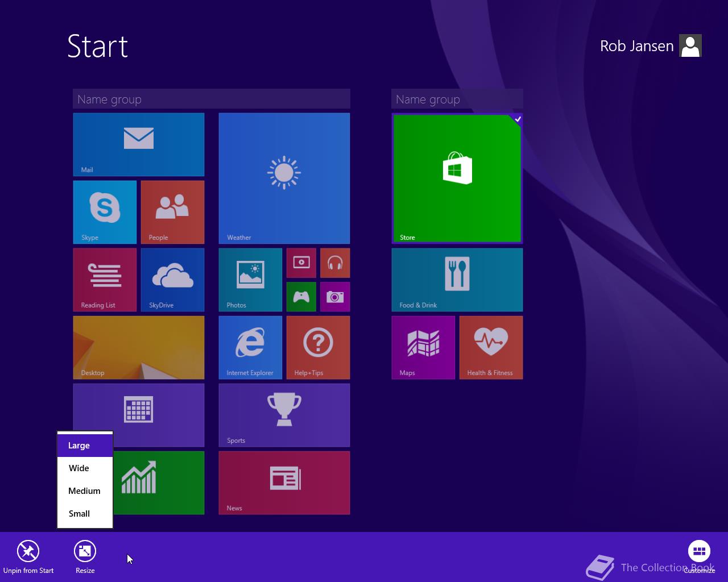Click the Resize button in app bar

click(x=85, y=557)
